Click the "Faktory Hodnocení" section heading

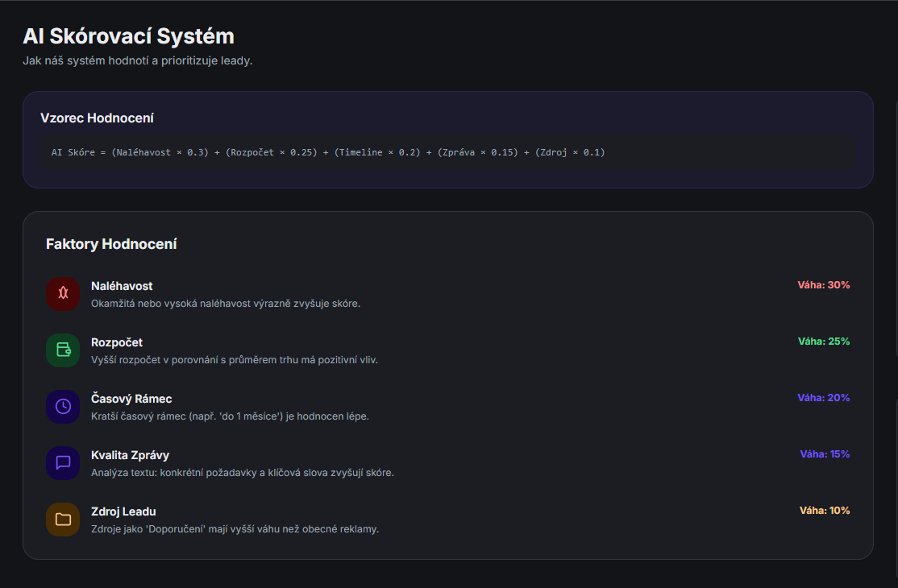111,244
